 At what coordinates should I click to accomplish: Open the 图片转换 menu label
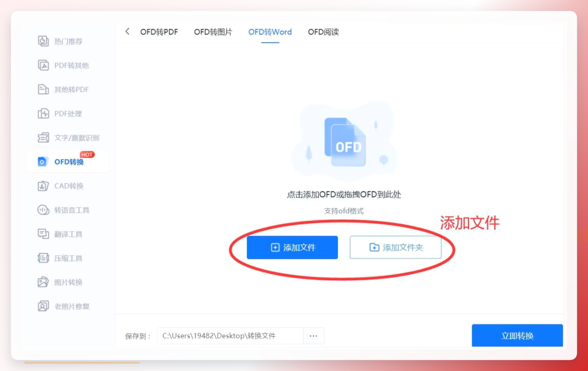68,282
